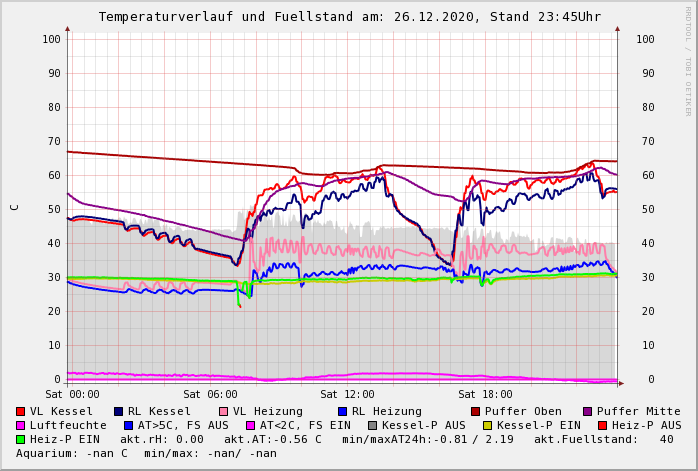Click the green Heiz-P EIN legend swatch
This screenshot has width=698, height=471.
pos(21,439)
